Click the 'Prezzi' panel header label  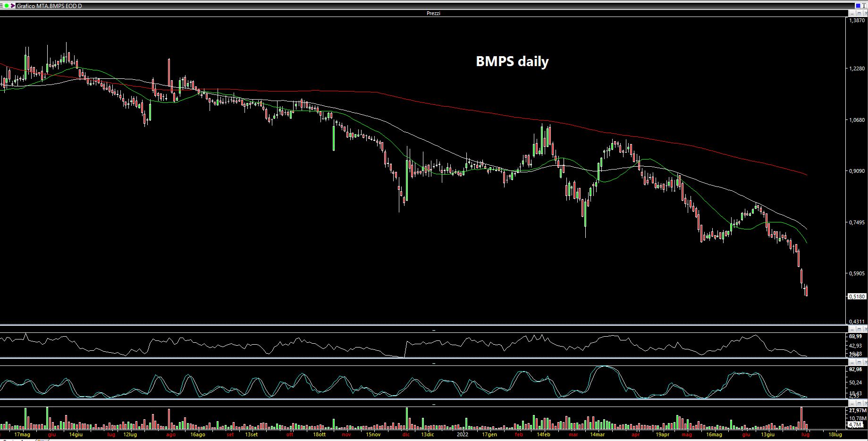click(x=433, y=13)
